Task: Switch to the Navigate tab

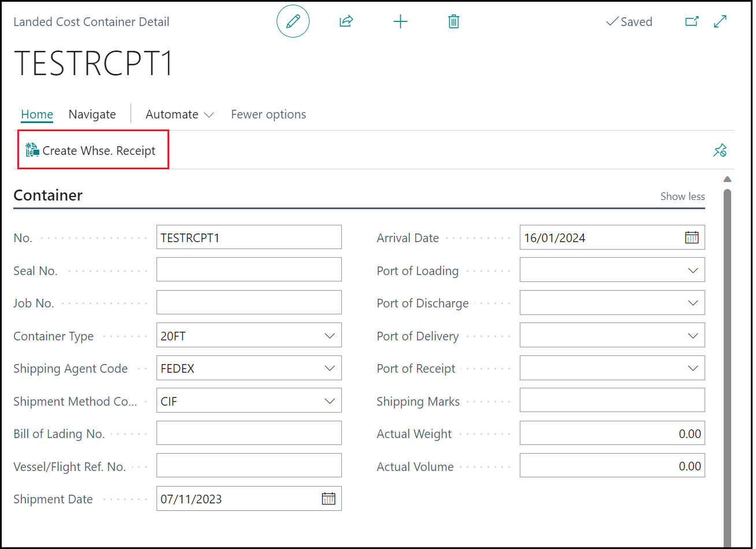Action: pos(92,114)
